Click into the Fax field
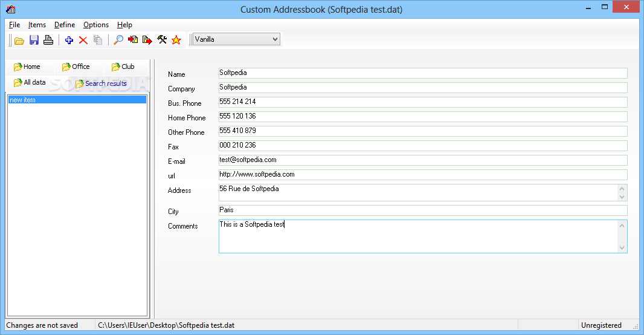The width and height of the screenshot is (644, 335). [423, 146]
